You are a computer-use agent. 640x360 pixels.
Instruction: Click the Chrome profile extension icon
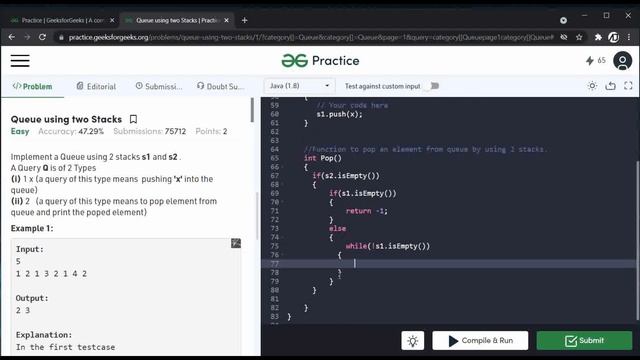[x=613, y=37]
